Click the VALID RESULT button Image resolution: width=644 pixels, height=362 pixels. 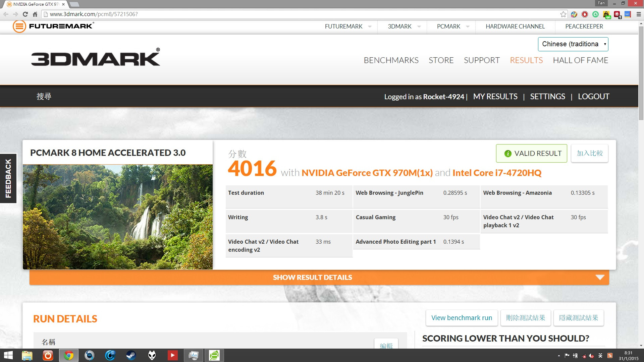click(x=532, y=154)
